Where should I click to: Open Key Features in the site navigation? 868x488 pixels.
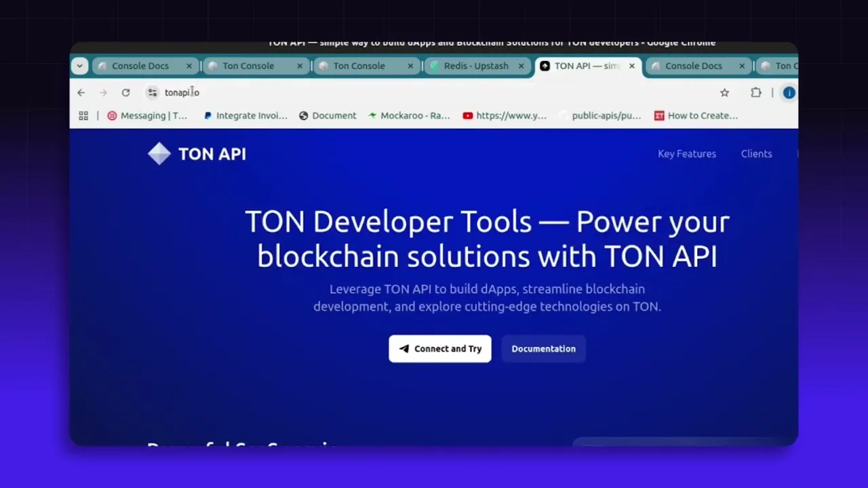pos(687,154)
